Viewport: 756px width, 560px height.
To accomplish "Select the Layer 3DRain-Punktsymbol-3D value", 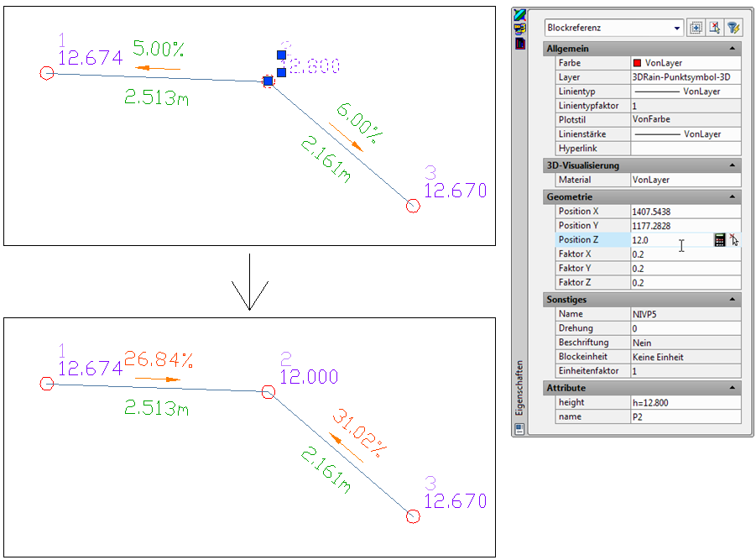I will 685,77.
